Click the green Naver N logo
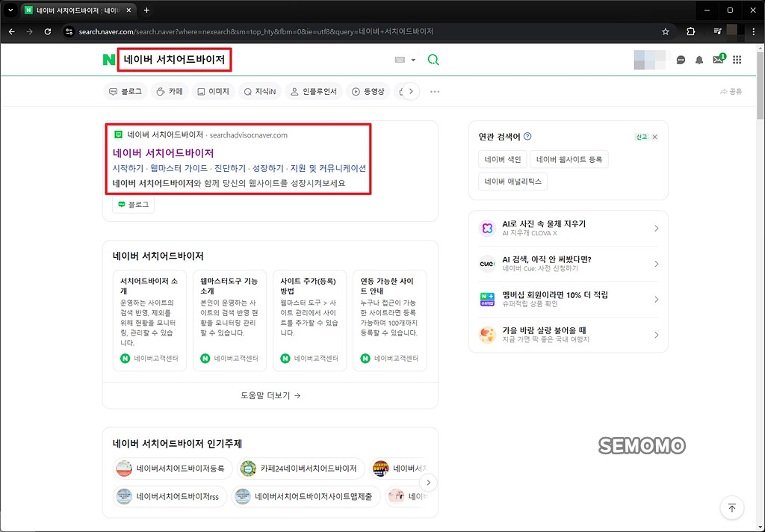Screen dimensions: 765x532 [x=109, y=60]
